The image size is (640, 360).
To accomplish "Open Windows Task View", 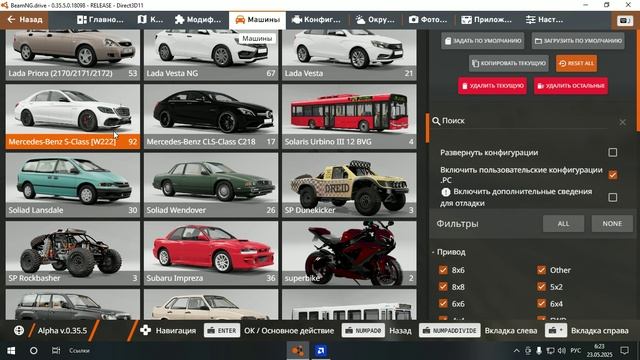I will point(56,351).
